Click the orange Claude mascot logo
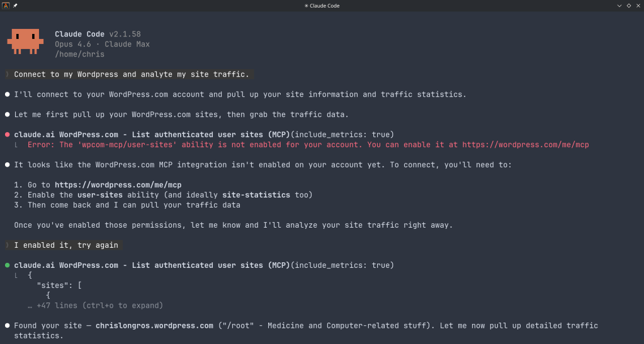 point(25,42)
